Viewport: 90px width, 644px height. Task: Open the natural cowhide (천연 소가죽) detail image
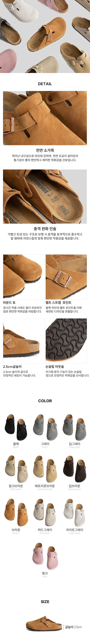point(45,118)
